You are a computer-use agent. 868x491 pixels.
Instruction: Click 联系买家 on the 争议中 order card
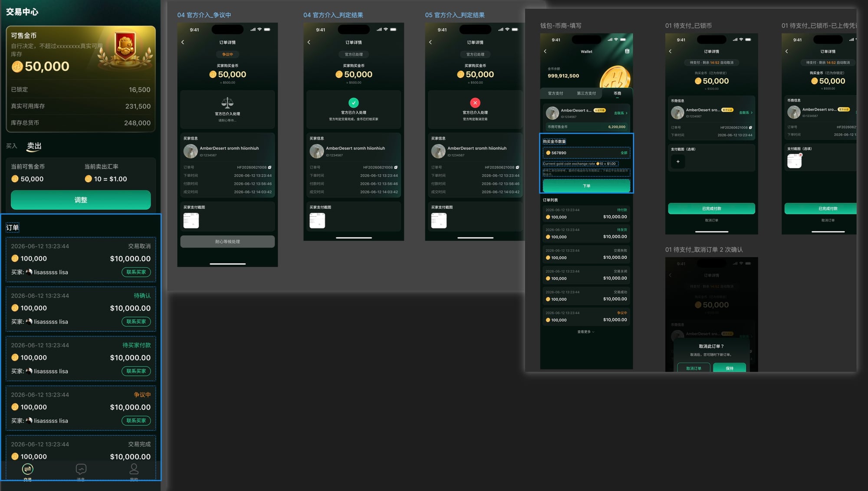tap(136, 421)
